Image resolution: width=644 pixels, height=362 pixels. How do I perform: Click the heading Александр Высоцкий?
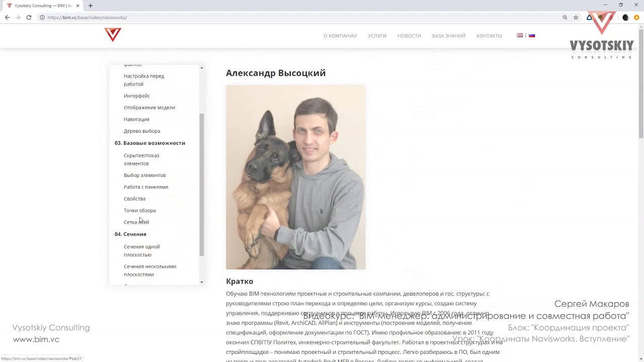click(x=276, y=73)
